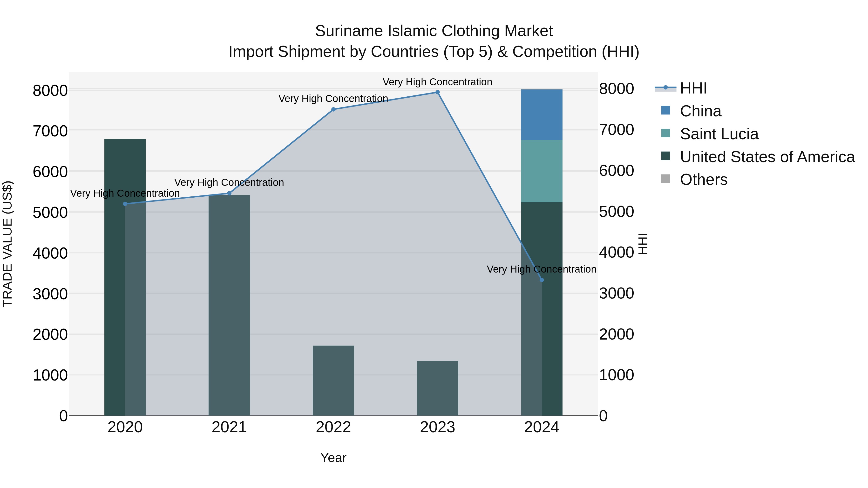The image size is (868, 488).
Task: Click the 5000 tick on left axis
Action: 50,213
